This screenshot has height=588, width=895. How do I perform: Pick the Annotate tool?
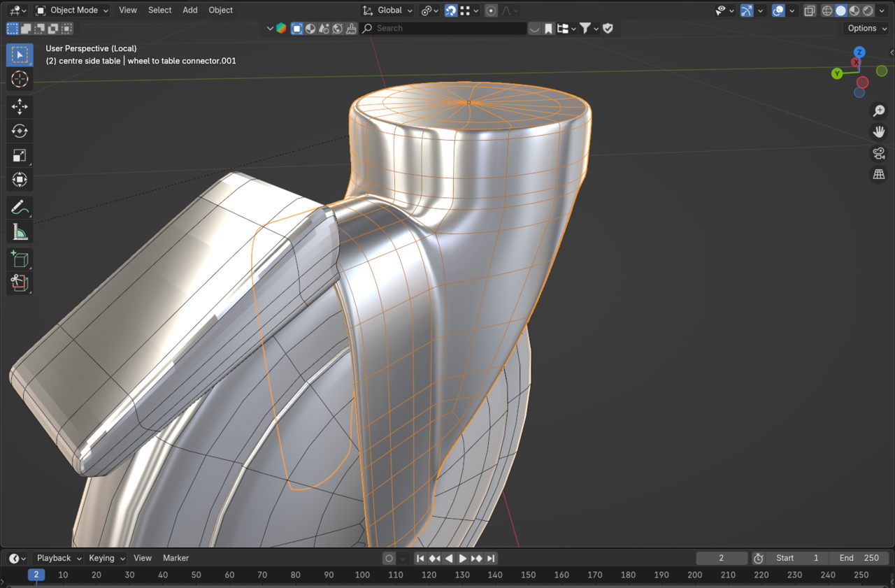click(19, 207)
